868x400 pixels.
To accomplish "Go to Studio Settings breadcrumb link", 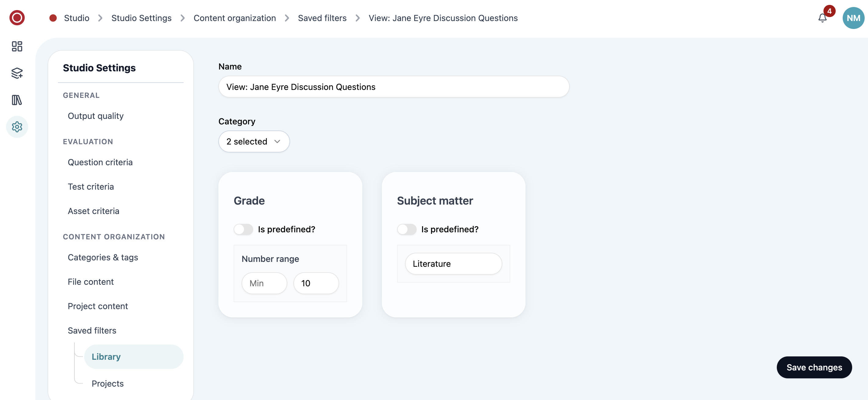I will pyautogui.click(x=141, y=18).
